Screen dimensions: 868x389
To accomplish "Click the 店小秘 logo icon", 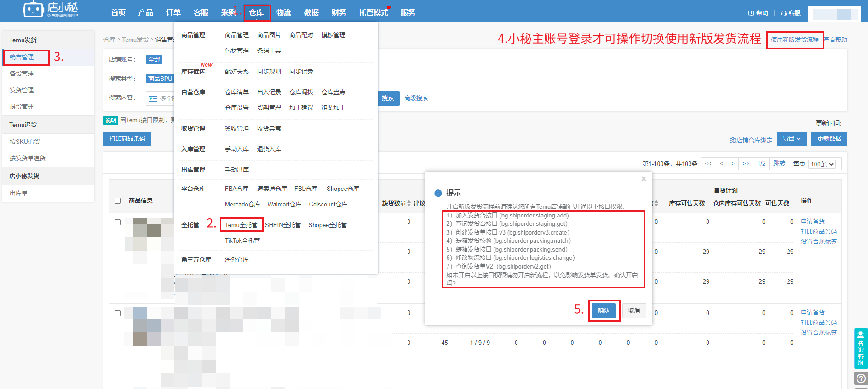I will pos(34,9).
